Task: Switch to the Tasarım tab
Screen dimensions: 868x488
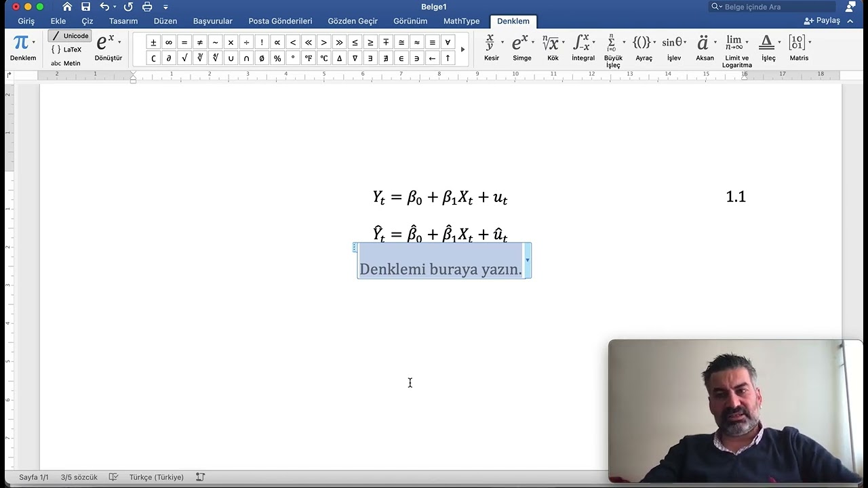Action: pos(123,21)
